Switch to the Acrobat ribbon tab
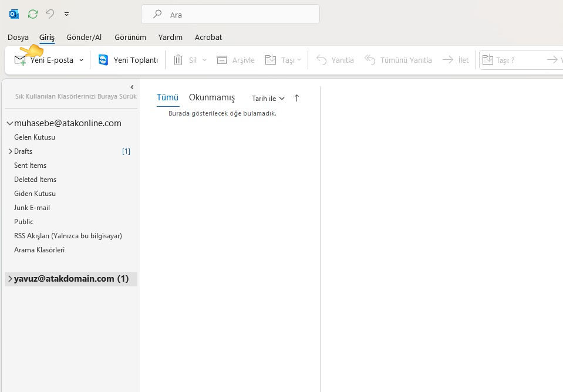 pos(208,36)
